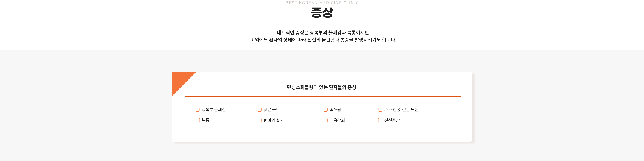Tick the 가스 찬 것 같은 느낌 checkbox
The height and width of the screenshot is (161, 644).
pos(380,109)
